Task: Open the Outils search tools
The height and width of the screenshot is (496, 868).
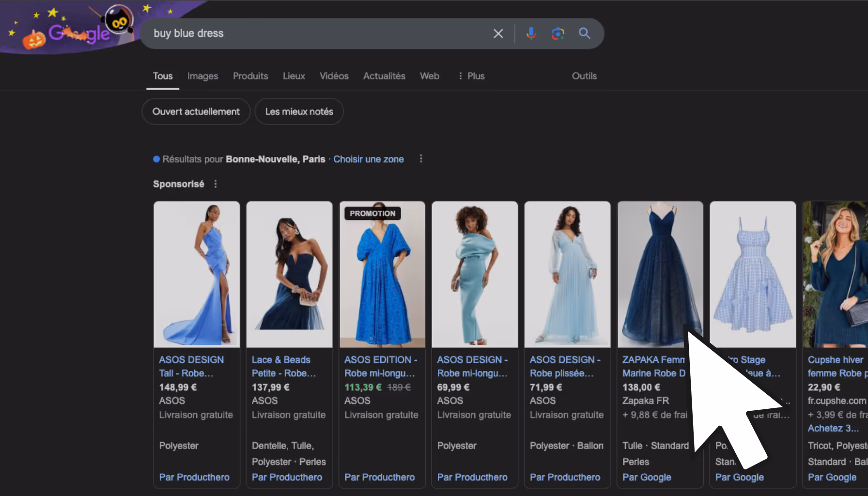Action: point(584,76)
